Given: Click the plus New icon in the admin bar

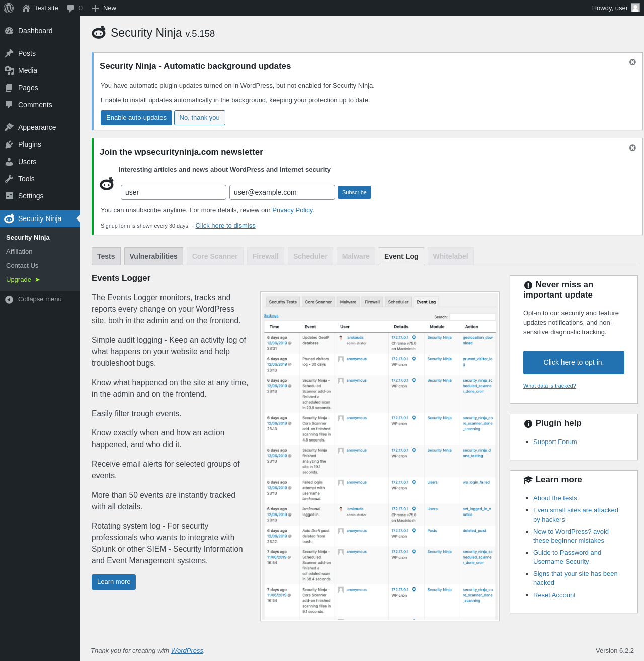Looking at the screenshot, I should [95, 8].
